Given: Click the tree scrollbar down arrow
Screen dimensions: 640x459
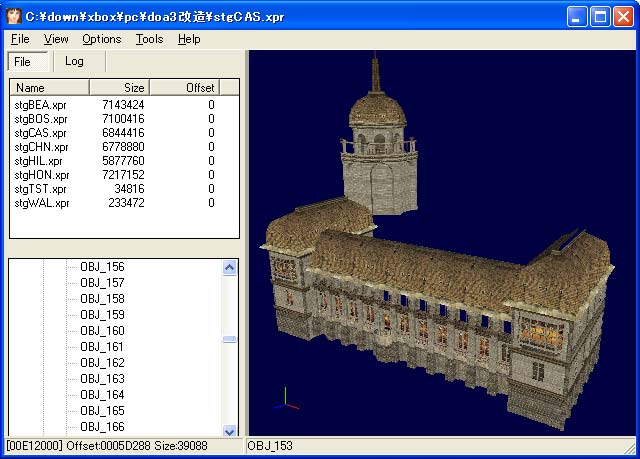Looking at the screenshot, I should 229,431.
